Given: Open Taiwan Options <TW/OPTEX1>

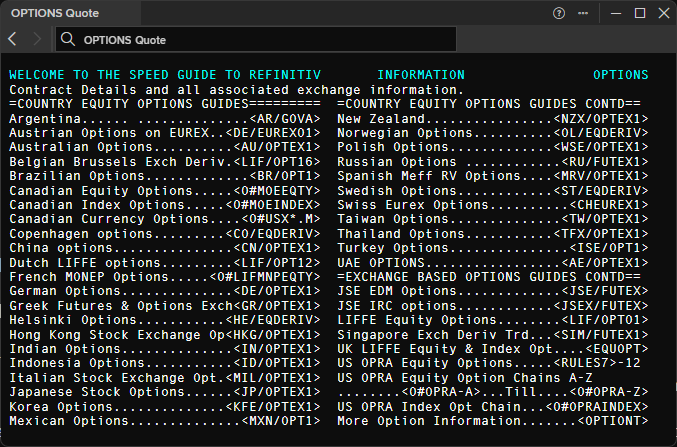Looking at the screenshot, I should pyautogui.click(x=605, y=219).
